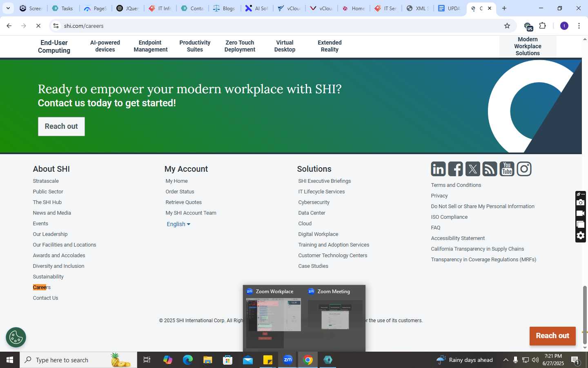Screen dimensions: 588x368
Task: Open Retrieve Quotes link
Action: coord(183,202)
